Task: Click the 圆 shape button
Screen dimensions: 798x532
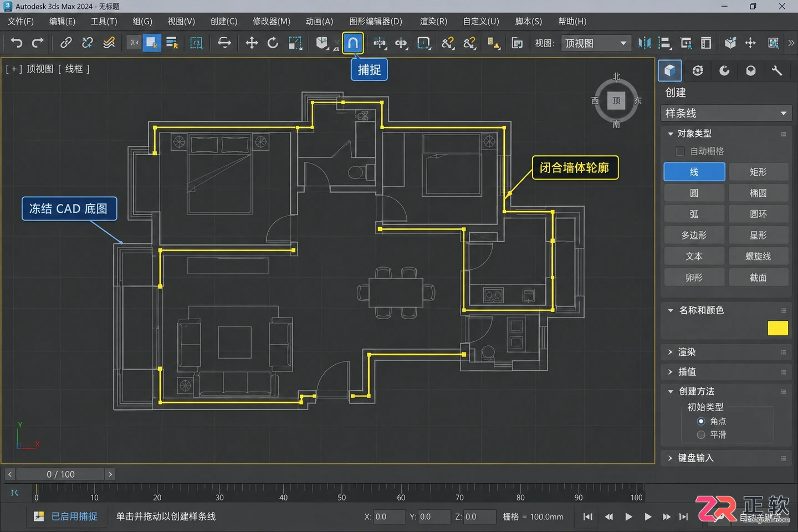Action: 694,193
